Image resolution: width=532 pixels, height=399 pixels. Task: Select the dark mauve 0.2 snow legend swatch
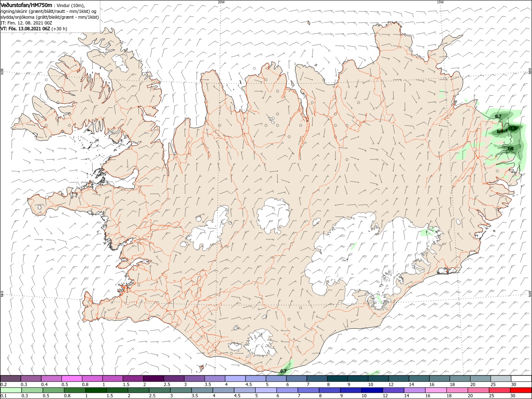(x=10, y=379)
